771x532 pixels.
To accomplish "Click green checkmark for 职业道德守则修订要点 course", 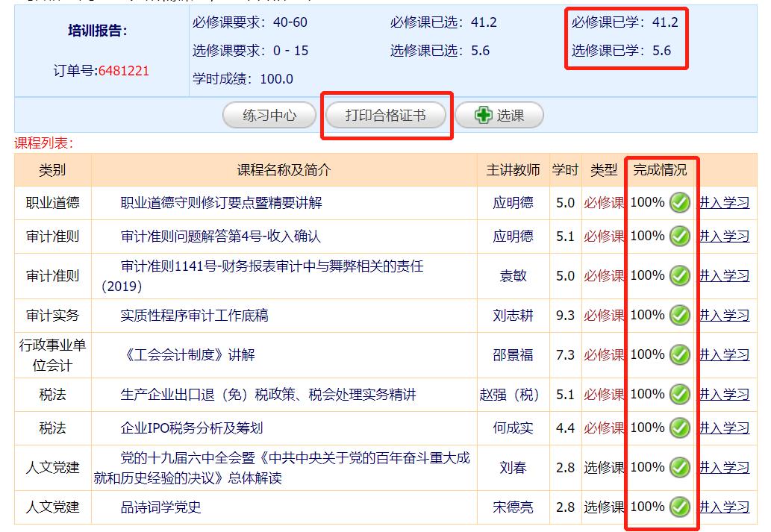I will point(679,203).
